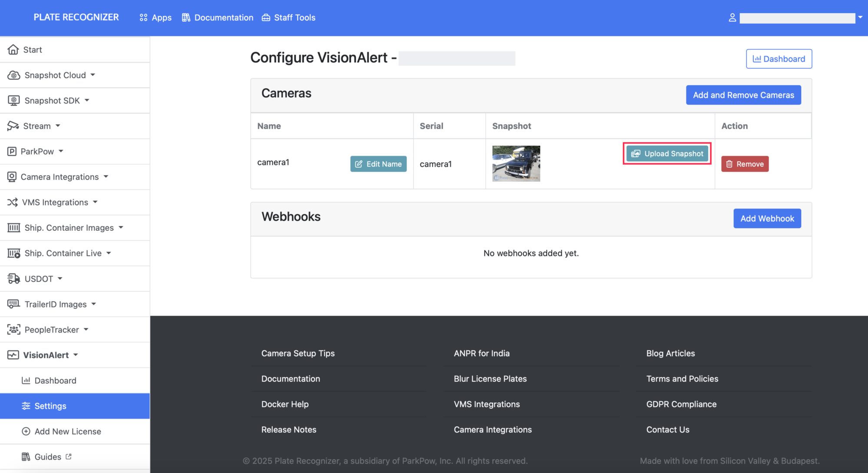Select Add New License in sidebar
This screenshot has height=473, width=868.
click(67, 431)
